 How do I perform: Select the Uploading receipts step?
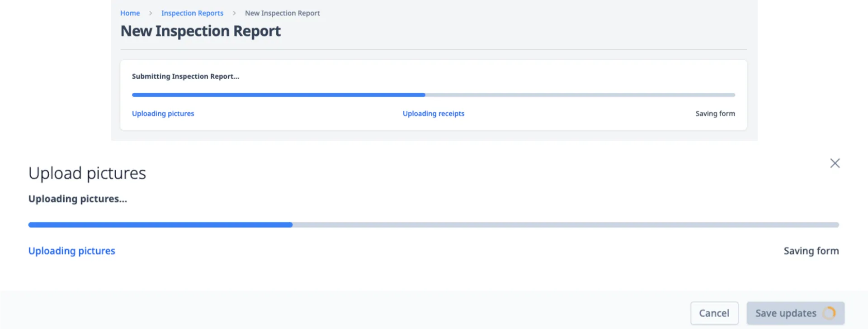(x=434, y=114)
